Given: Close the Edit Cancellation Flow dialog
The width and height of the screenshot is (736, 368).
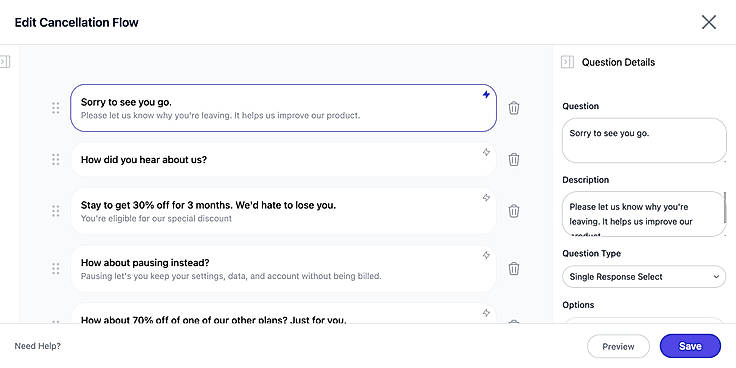Looking at the screenshot, I should pos(708,22).
